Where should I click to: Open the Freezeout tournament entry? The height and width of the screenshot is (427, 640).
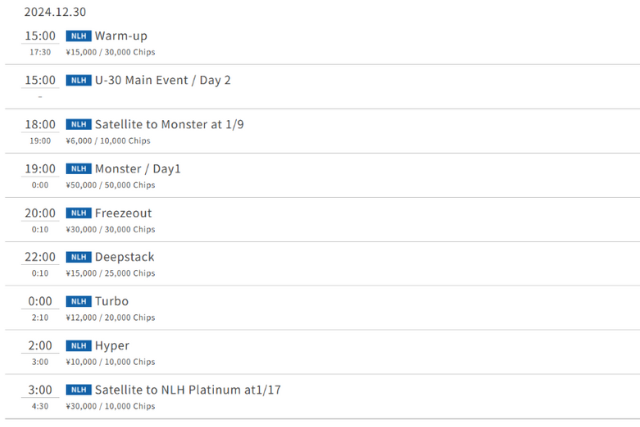(123, 213)
